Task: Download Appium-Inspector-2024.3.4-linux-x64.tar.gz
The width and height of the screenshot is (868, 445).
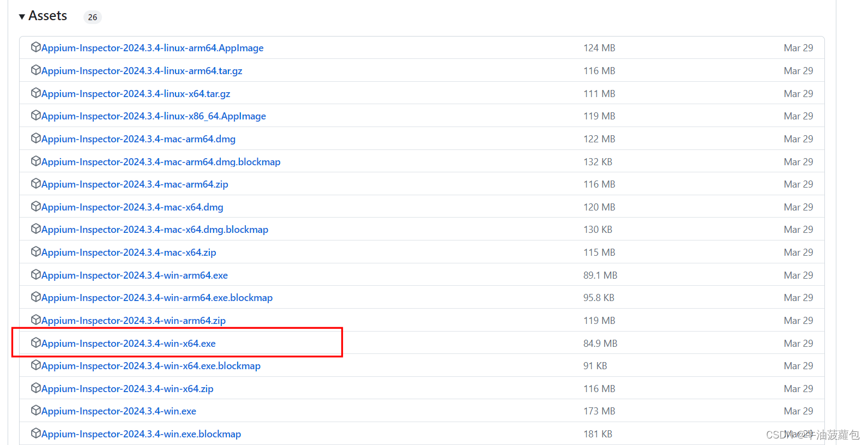Action: 136,94
